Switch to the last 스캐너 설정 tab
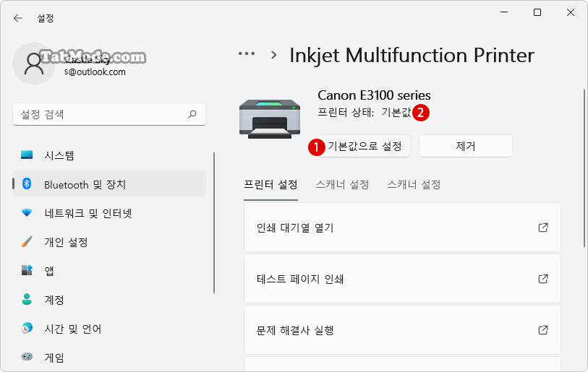588x372 pixels. [414, 185]
